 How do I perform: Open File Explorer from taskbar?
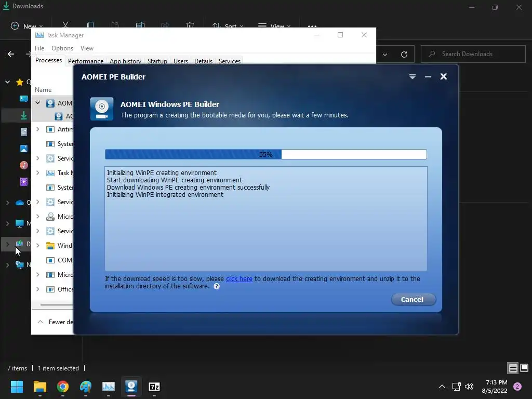(39, 387)
